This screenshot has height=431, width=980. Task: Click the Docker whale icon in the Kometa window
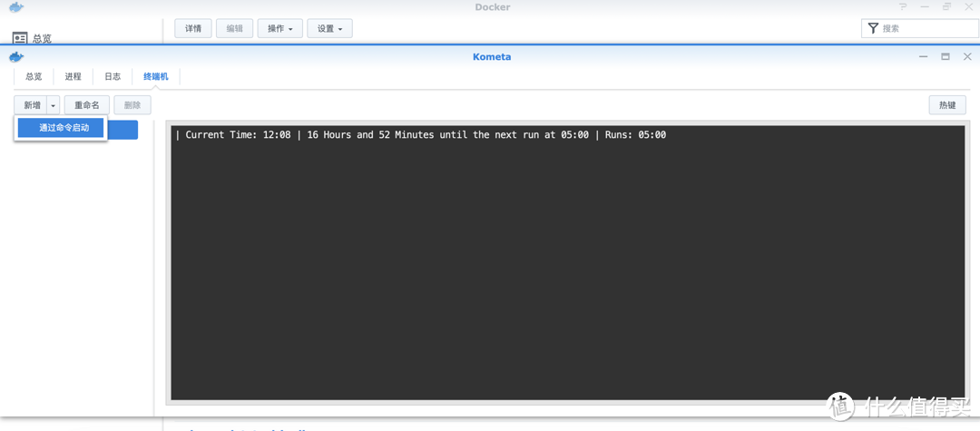tap(16, 57)
